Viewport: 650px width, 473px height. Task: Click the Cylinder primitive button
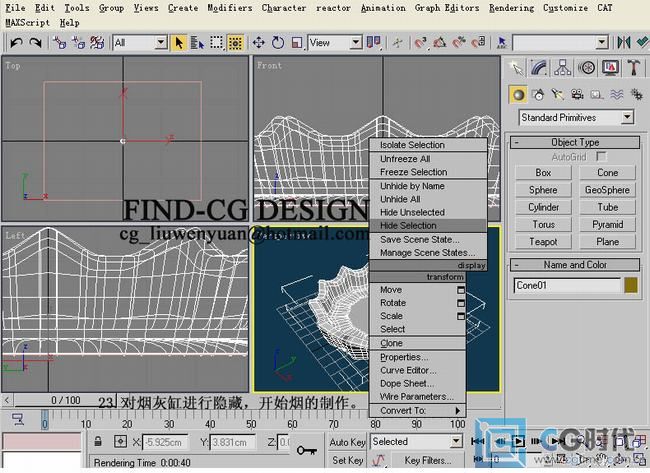coord(543,207)
